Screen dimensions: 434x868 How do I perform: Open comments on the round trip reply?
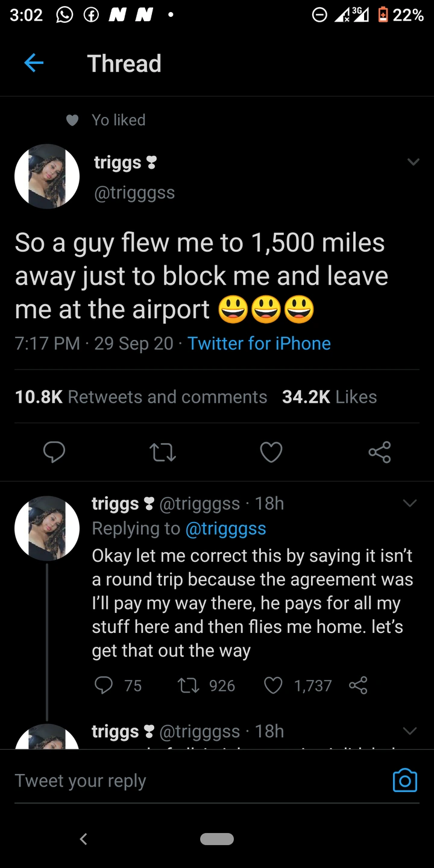[104, 685]
